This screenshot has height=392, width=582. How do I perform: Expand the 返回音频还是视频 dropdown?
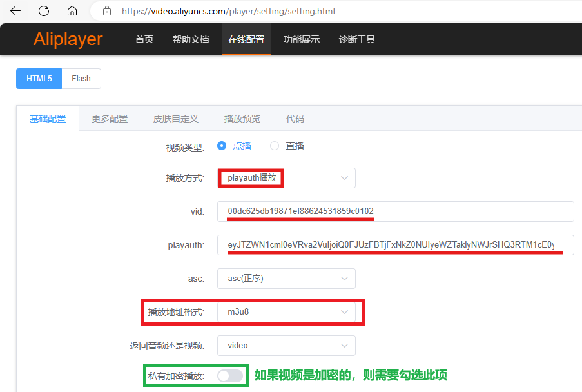click(x=286, y=346)
